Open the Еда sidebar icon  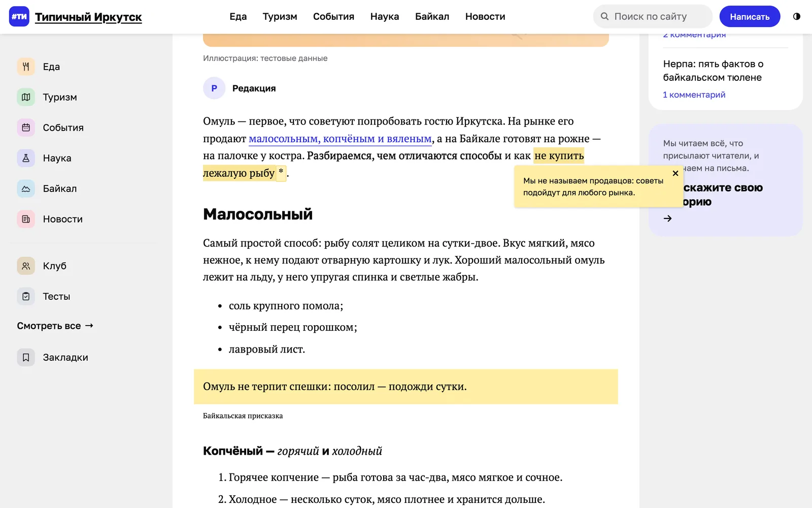coord(26,67)
